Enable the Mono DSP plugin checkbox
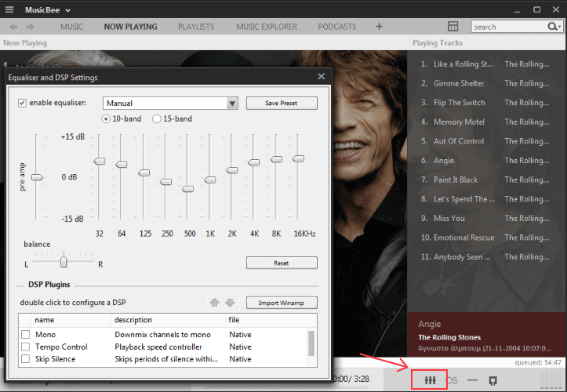This screenshot has height=392, width=567. coord(25,334)
